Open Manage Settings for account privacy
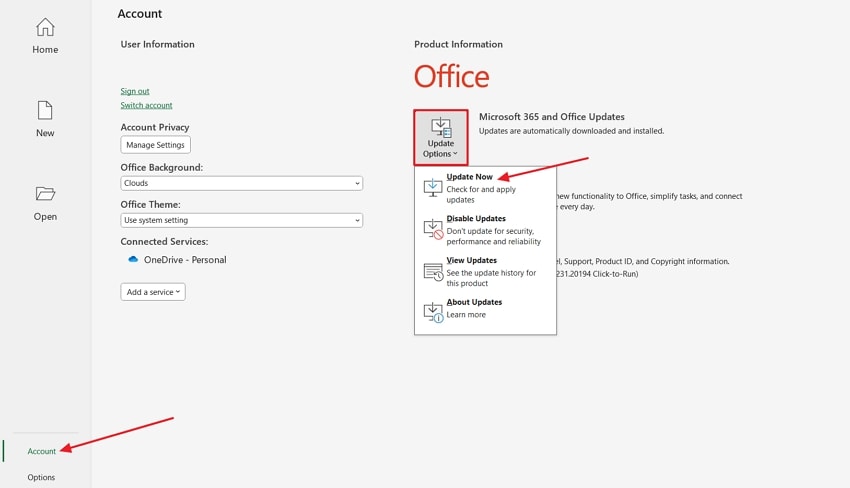 (156, 145)
